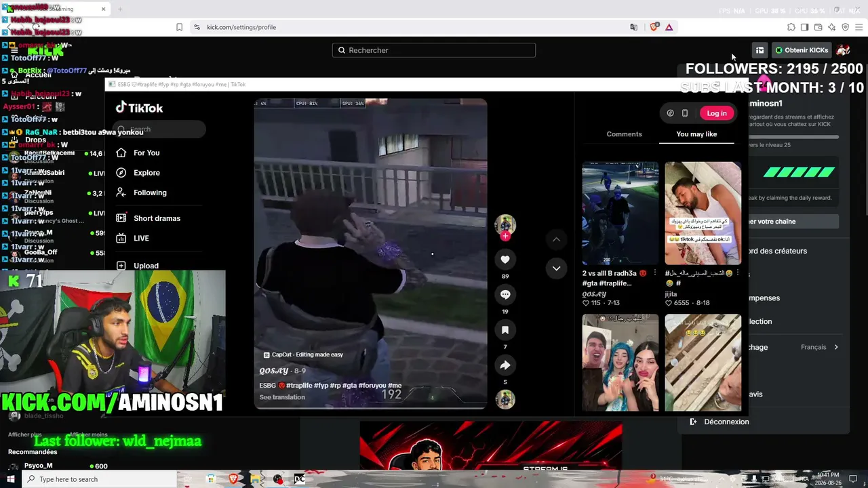Viewport: 868px width, 488px height.
Task: Open Upload in TikTok sidebar
Action: (x=138, y=266)
